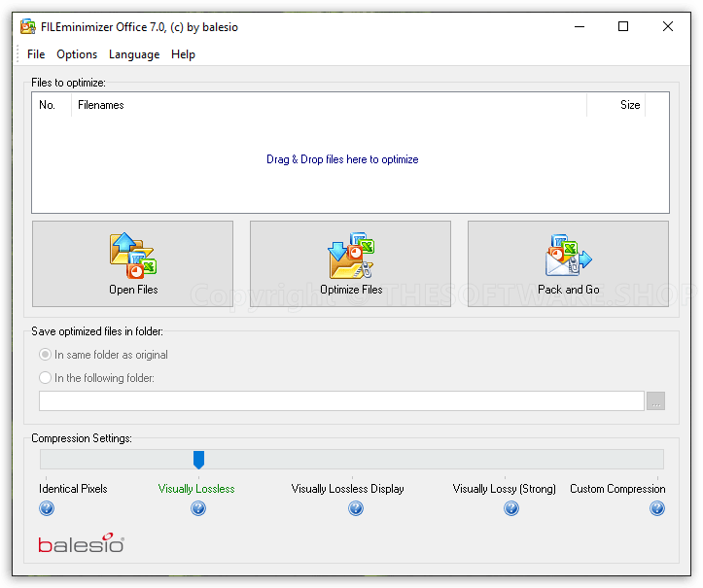Set compression to Identical Pixels label
Screen dimensions: 703x588
pos(73,489)
